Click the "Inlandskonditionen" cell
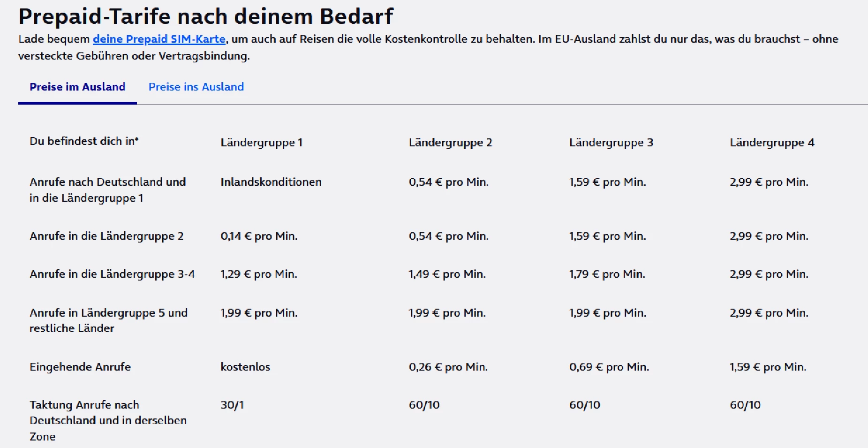Image resolution: width=868 pixels, height=448 pixels. coord(271,182)
